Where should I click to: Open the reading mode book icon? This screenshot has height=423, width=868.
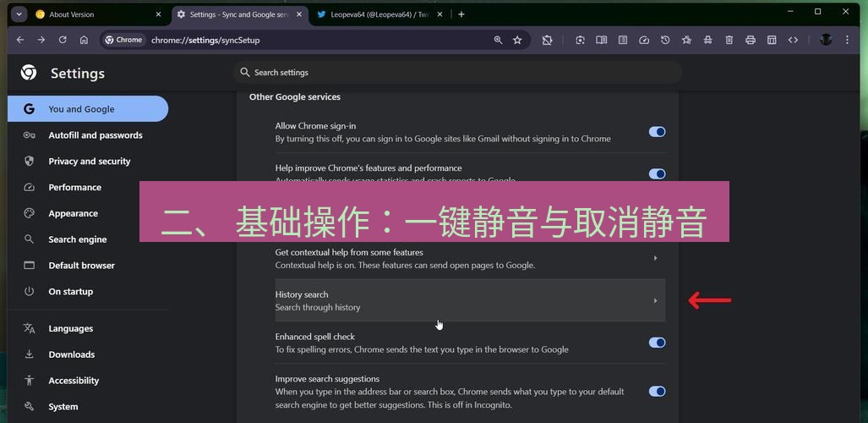tap(601, 40)
